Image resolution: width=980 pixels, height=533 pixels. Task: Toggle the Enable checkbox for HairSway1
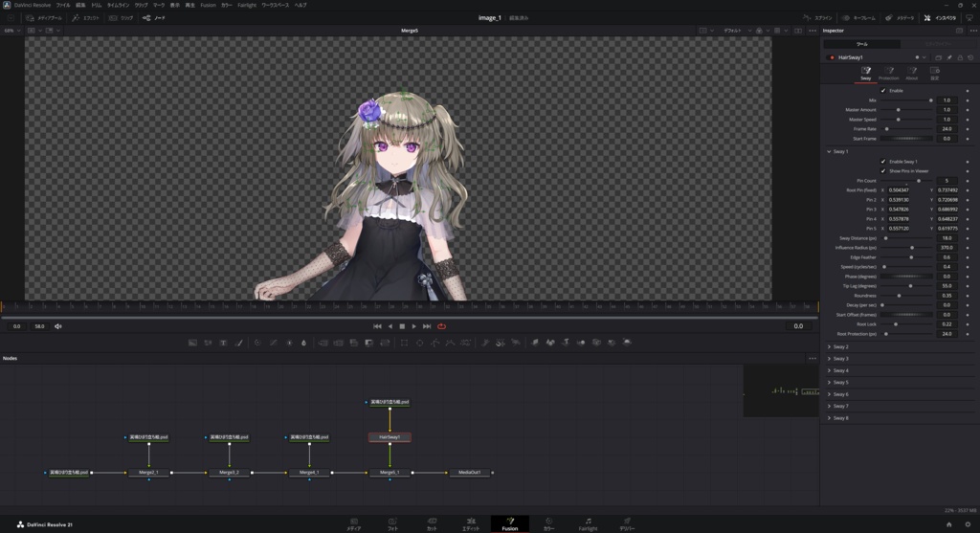pos(883,91)
